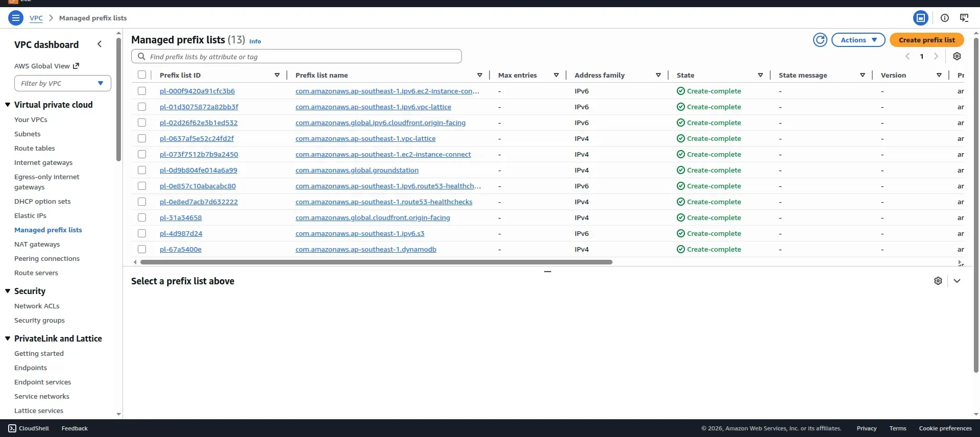Open Route tables in sidebar
Screen dimensions: 980x437
point(35,148)
